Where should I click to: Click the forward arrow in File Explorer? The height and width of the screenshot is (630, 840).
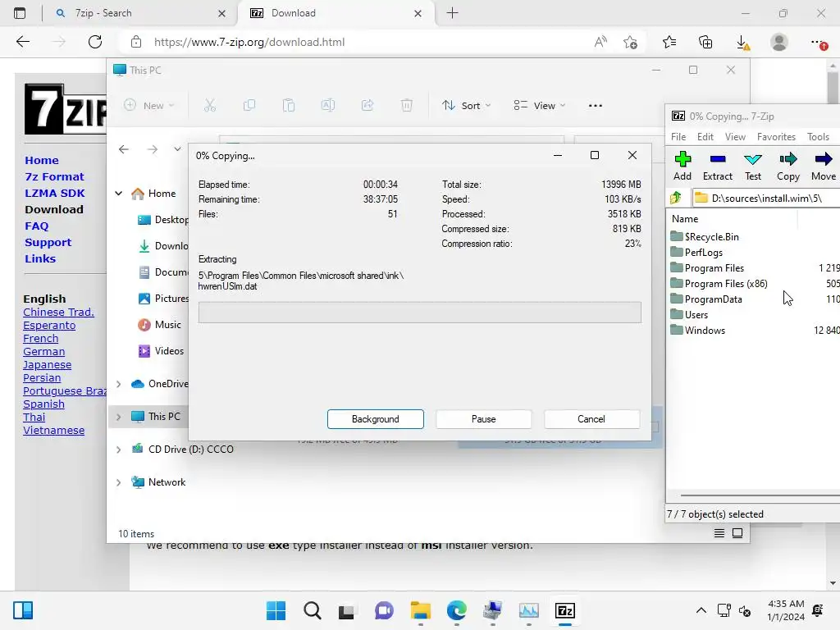point(153,149)
